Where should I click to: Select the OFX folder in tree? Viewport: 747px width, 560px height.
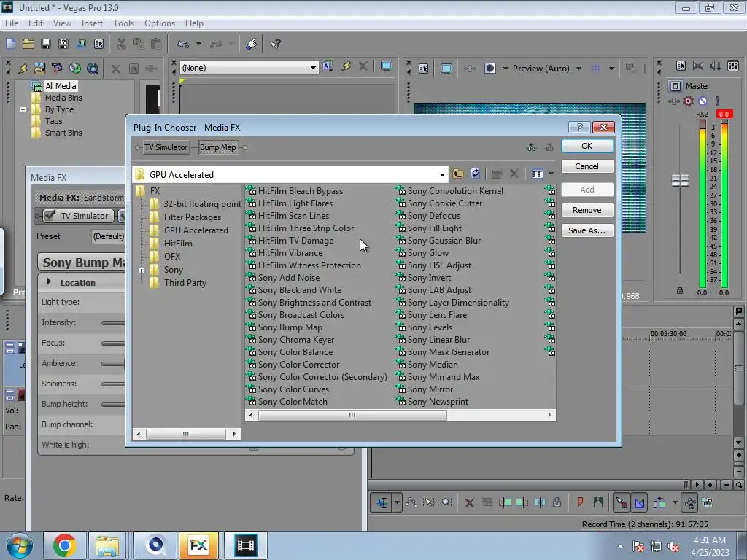click(172, 256)
